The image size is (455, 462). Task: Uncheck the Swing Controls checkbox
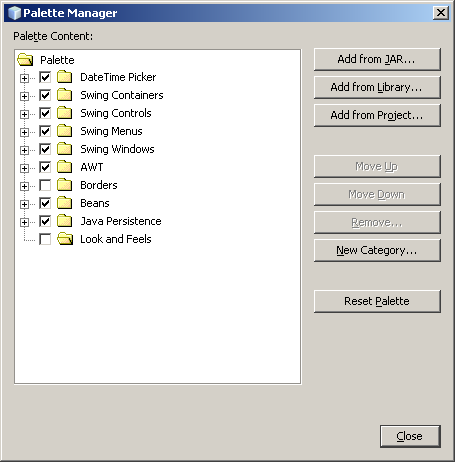(45, 113)
